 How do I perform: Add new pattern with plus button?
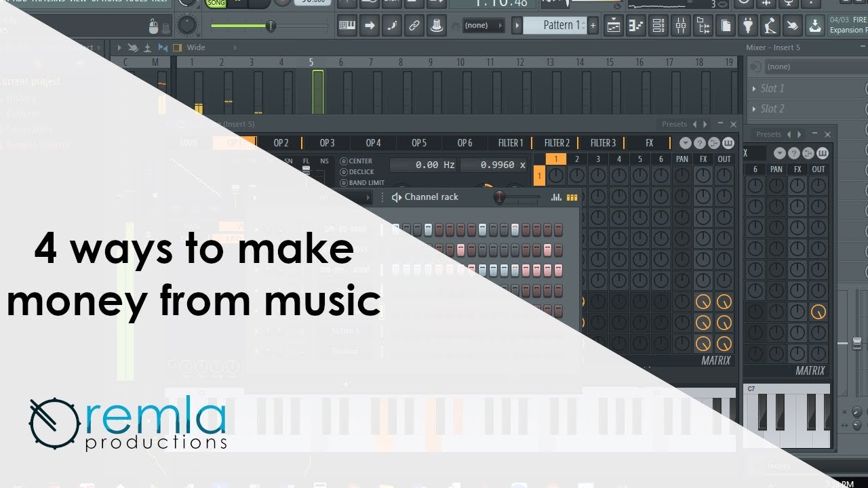coord(593,26)
